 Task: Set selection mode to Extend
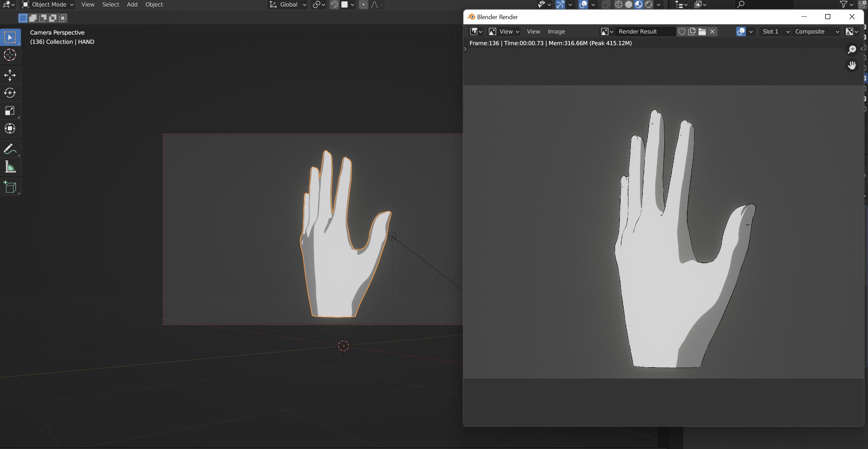pos(33,18)
